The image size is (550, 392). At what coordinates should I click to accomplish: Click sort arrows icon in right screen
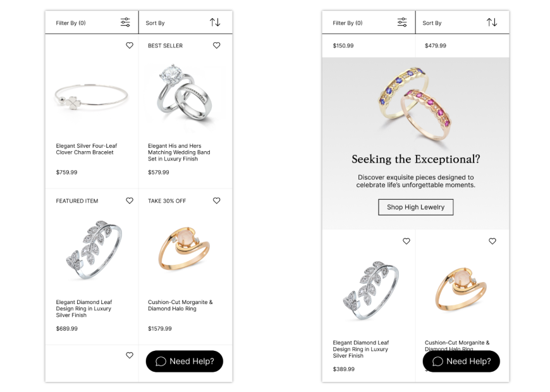click(x=492, y=23)
